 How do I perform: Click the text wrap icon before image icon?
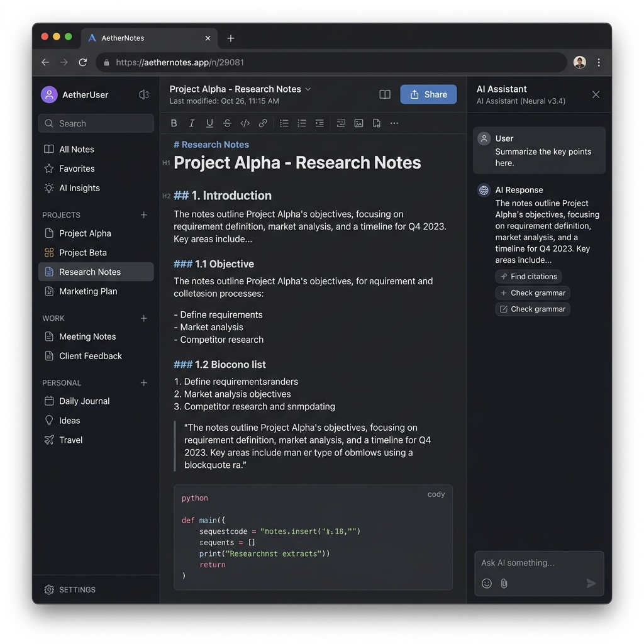click(340, 123)
